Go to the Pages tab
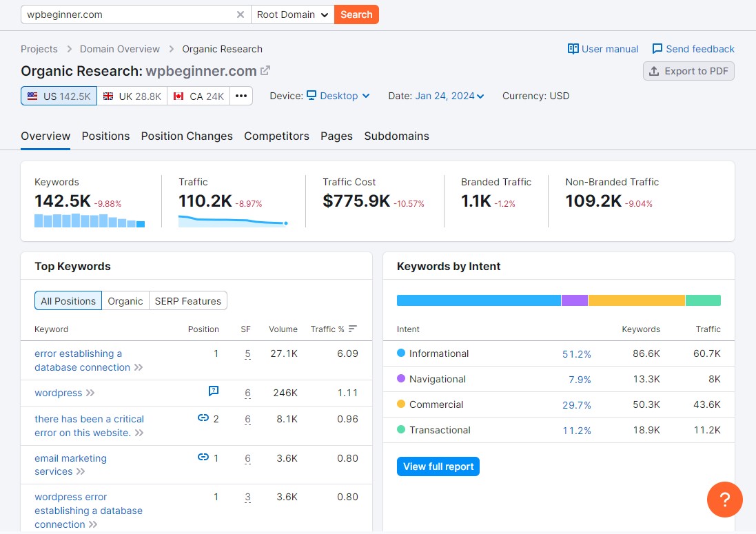Viewport: 756px width, 534px height. (336, 136)
